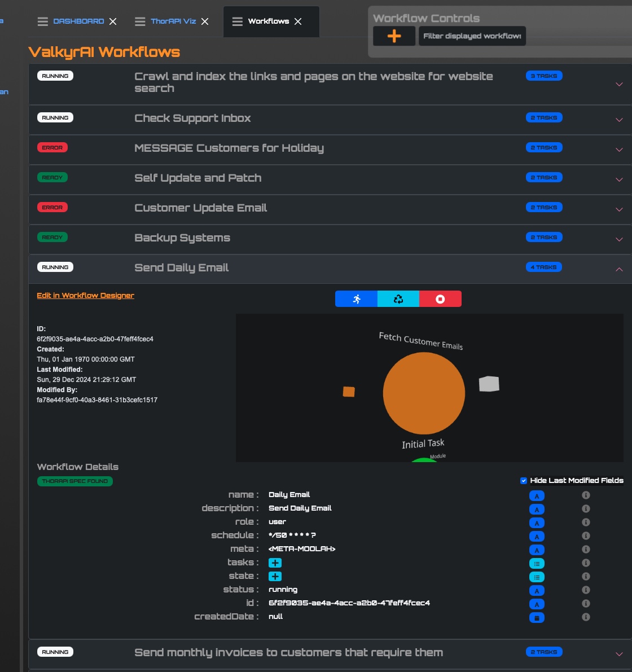Viewport: 632px width, 672px height.
Task: Click the Filter displayed workflows input field
Action: coord(472,36)
